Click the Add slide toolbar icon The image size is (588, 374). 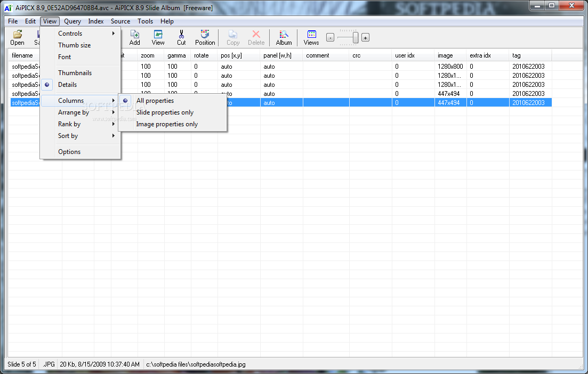pyautogui.click(x=135, y=37)
